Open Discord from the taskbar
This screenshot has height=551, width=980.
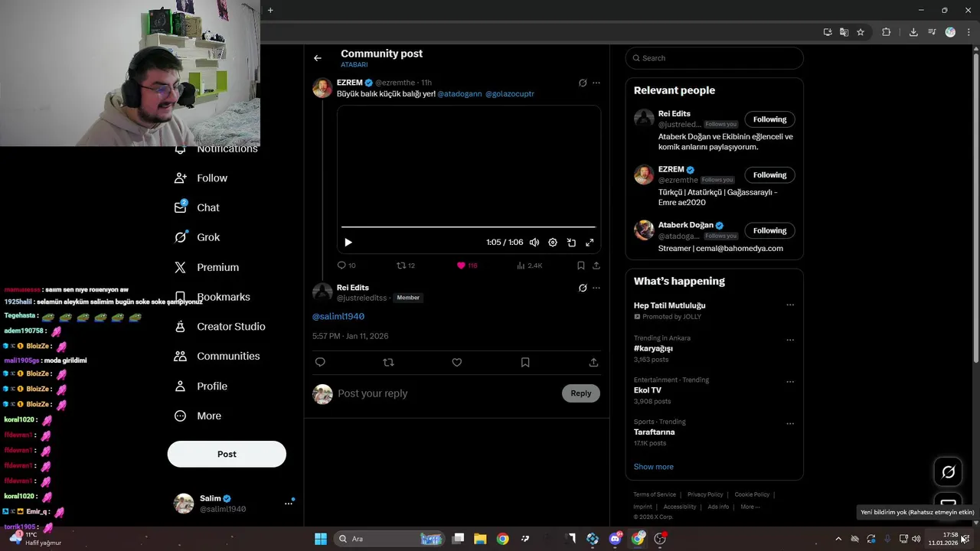[x=615, y=539]
